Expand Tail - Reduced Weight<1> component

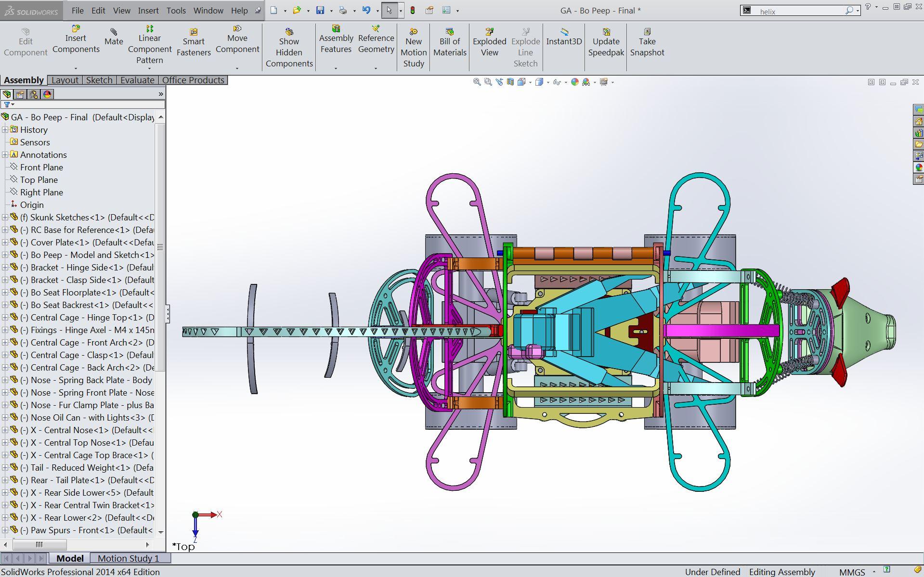click(5, 467)
